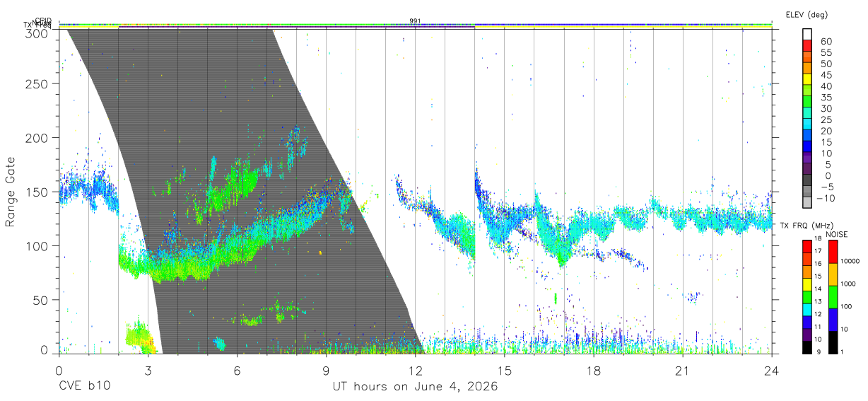Screen dimensions: 868x401
Task: Click the purple TX FRQ color bar segment
Action: click(x=807, y=335)
